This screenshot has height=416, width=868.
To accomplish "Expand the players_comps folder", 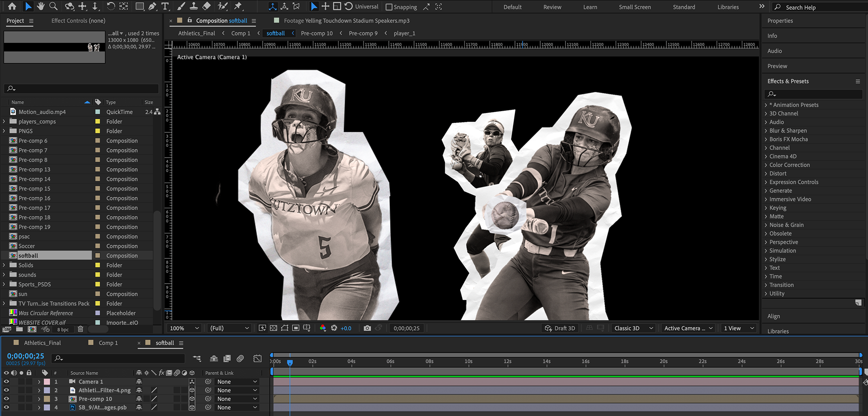I will pyautogui.click(x=4, y=122).
